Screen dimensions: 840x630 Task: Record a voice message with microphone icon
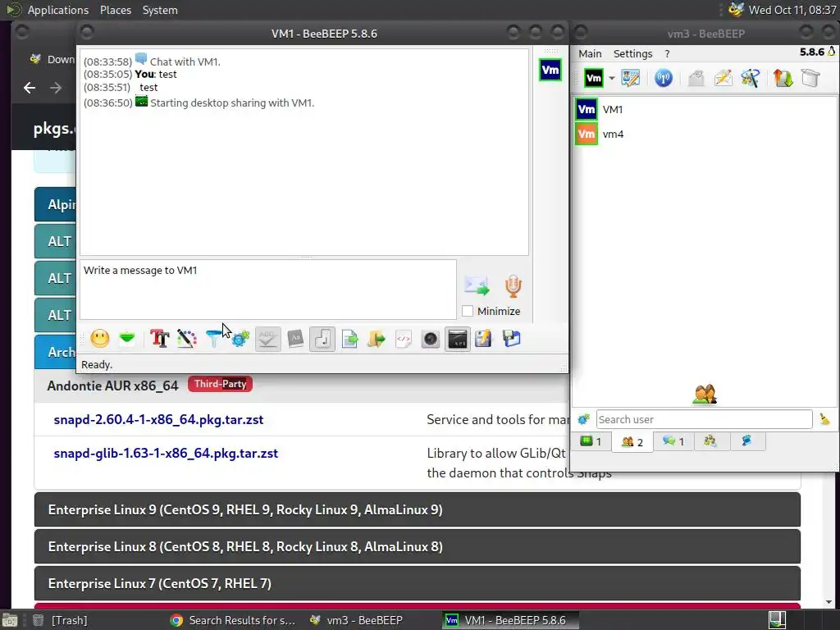pos(514,285)
